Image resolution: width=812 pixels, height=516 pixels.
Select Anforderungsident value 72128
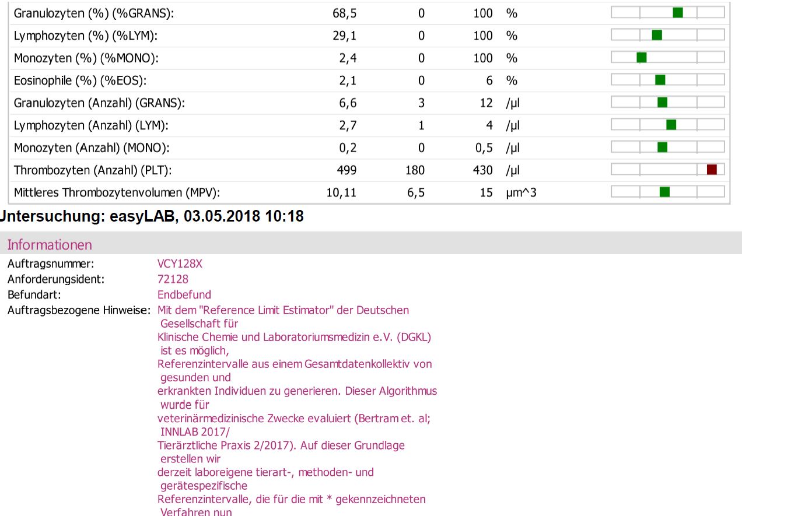[x=173, y=279]
